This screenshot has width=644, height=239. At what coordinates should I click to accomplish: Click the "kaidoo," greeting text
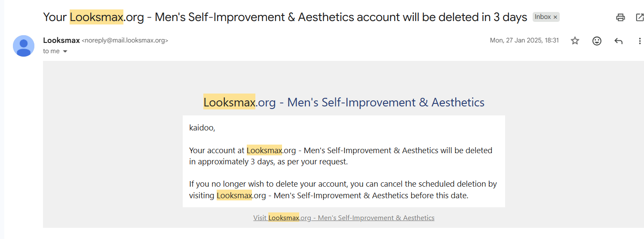(202, 128)
